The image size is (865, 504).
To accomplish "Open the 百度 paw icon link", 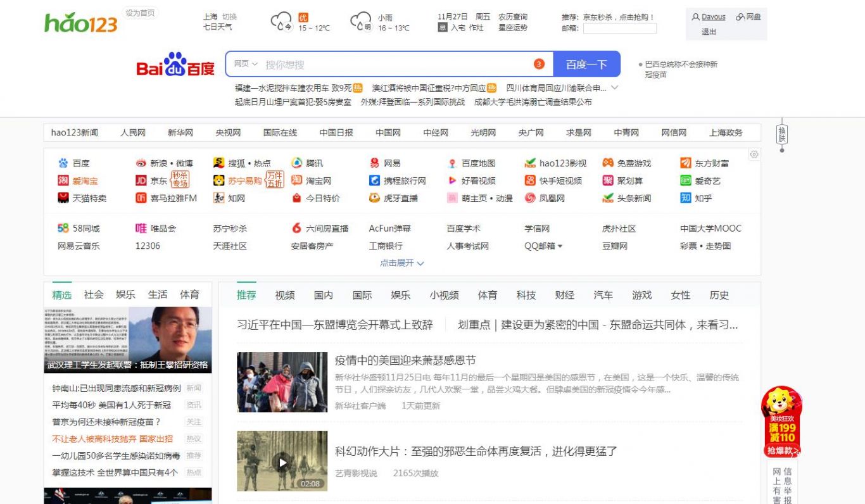I will point(63,163).
